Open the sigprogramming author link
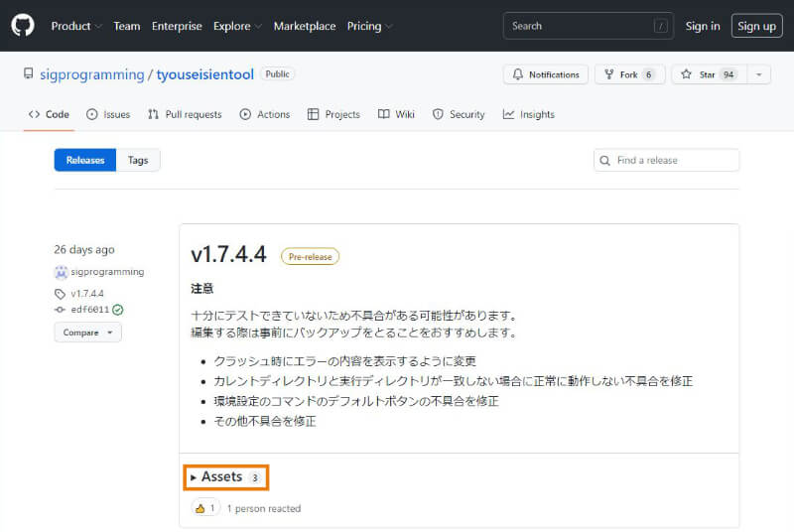 (107, 272)
